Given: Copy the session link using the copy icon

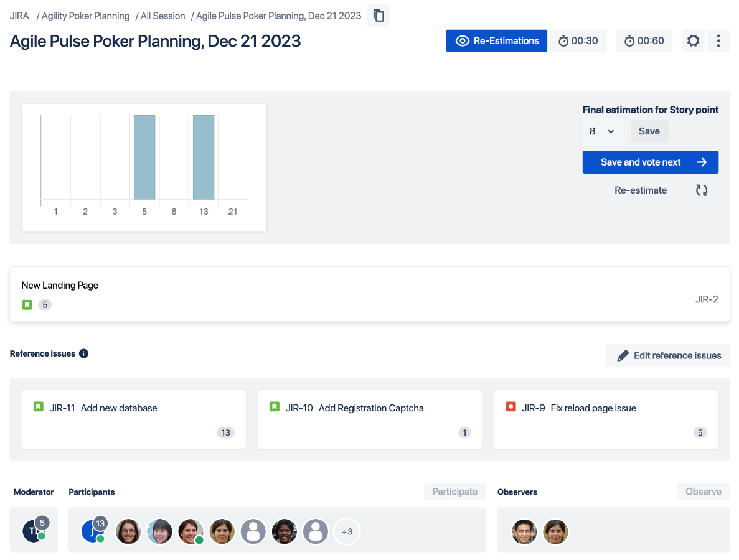Looking at the screenshot, I should (x=379, y=16).
